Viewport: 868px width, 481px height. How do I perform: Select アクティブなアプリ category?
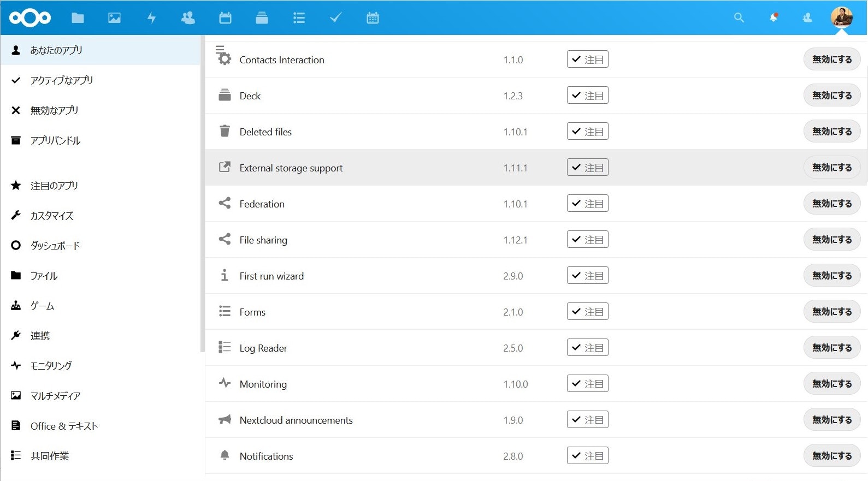click(x=101, y=80)
